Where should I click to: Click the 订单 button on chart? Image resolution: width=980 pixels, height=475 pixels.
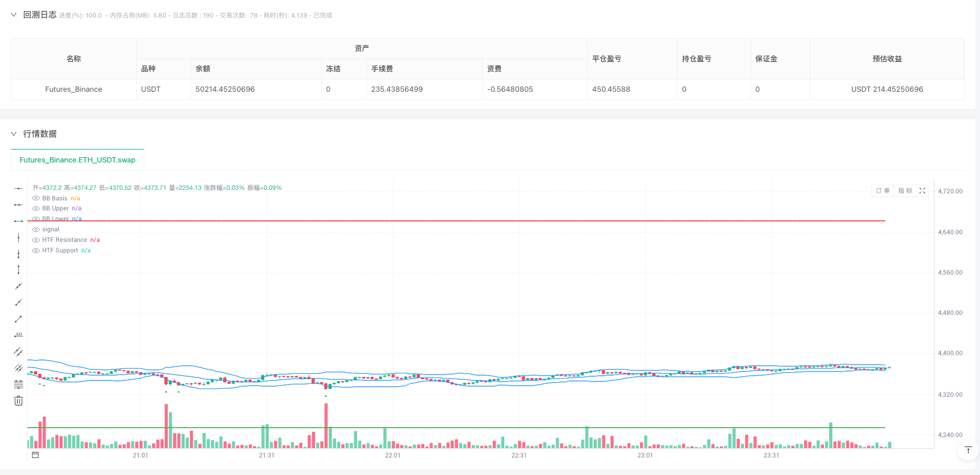coord(882,191)
